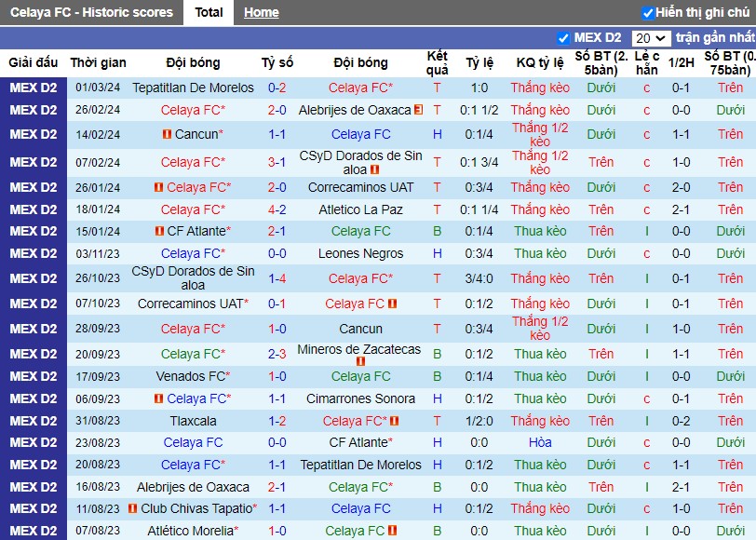Click the Thời gian column header
The width and height of the screenshot is (756, 540).
(x=98, y=62)
